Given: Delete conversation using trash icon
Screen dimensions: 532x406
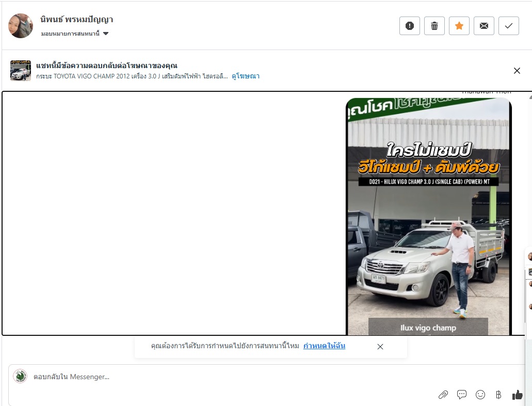Looking at the screenshot, I should [x=434, y=26].
